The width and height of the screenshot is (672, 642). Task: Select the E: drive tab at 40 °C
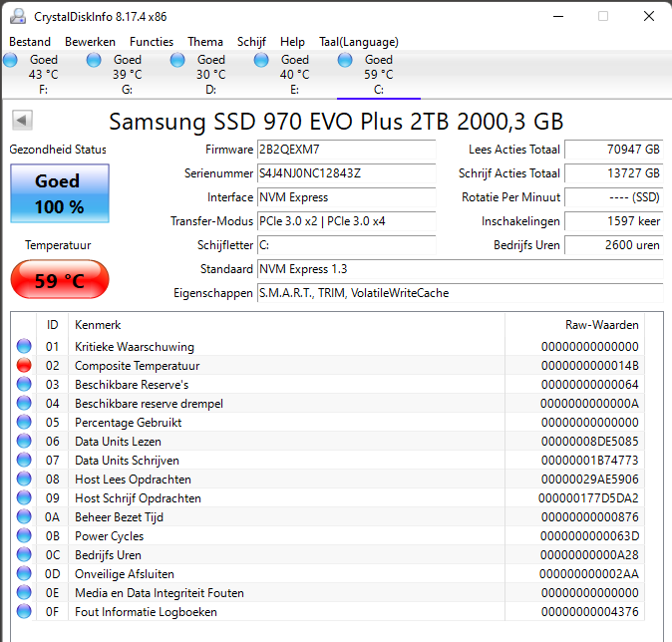(294, 75)
